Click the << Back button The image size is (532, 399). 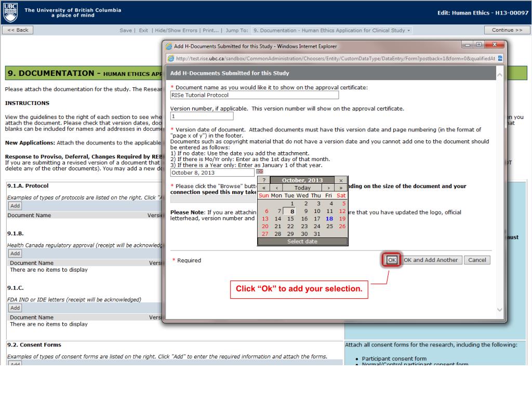18,30
